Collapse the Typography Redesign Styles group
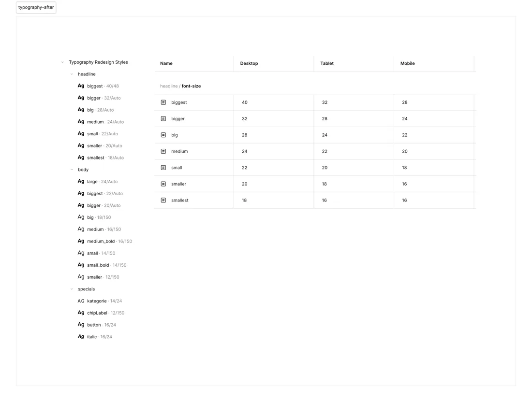532x402 pixels. [x=62, y=62]
